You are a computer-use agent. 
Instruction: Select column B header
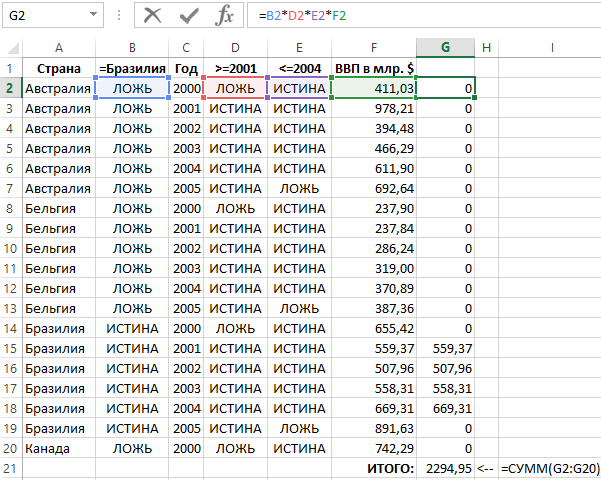pos(133,48)
